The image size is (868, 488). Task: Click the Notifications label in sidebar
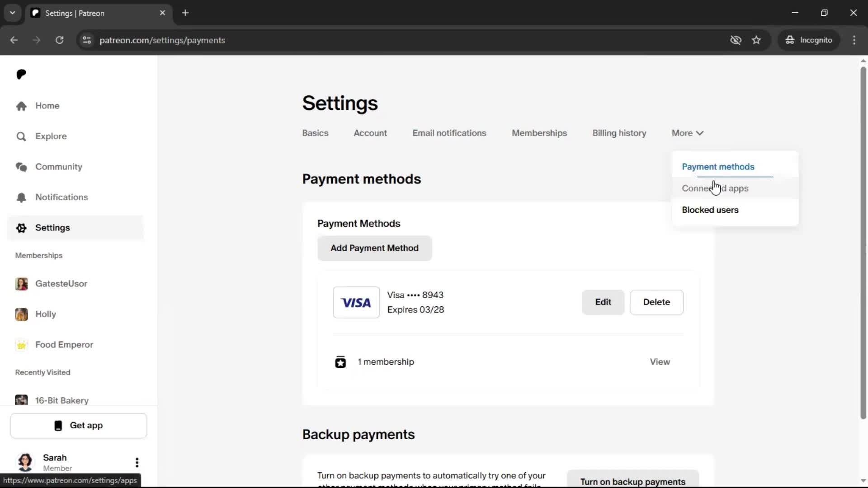(x=61, y=197)
